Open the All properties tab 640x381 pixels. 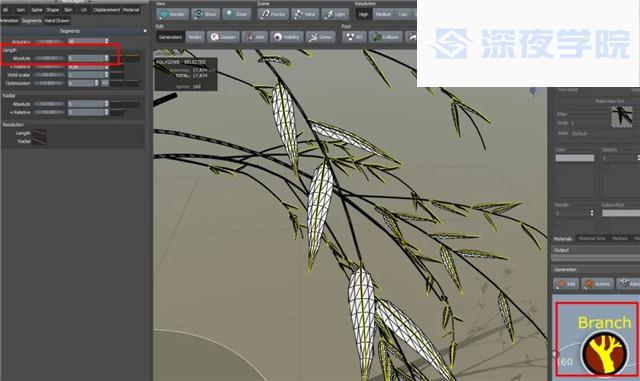[x=5, y=10]
